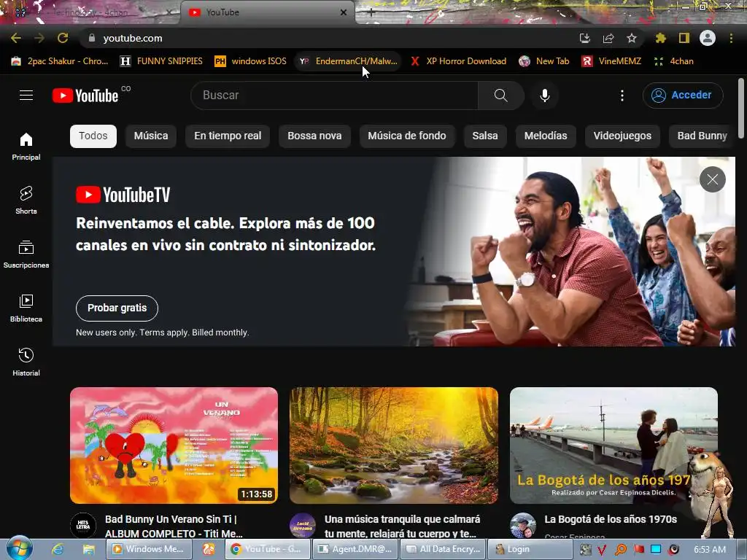Open Bad Bunny Un Verano Sin Ti title

[x=174, y=526]
